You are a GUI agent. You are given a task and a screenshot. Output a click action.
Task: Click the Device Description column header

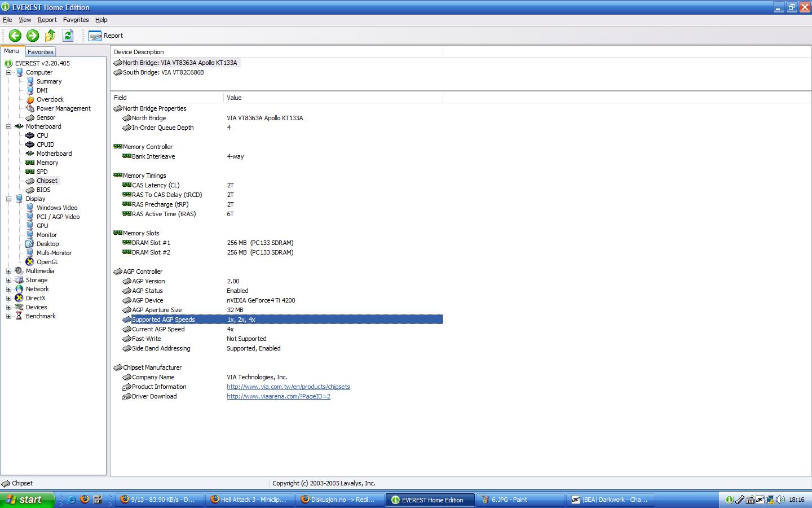pyautogui.click(x=277, y=52)
